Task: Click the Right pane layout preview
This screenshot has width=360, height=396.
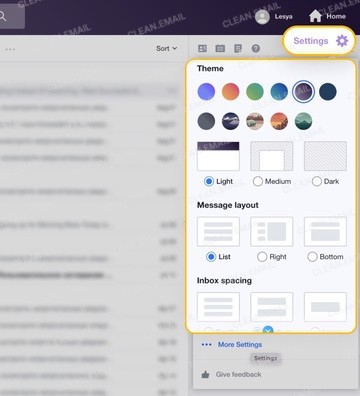Action: (x=272, y=232)
